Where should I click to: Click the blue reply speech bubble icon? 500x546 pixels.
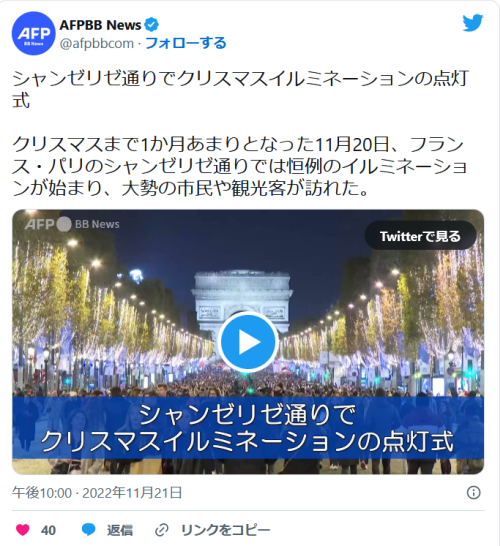tap(88, 530)
